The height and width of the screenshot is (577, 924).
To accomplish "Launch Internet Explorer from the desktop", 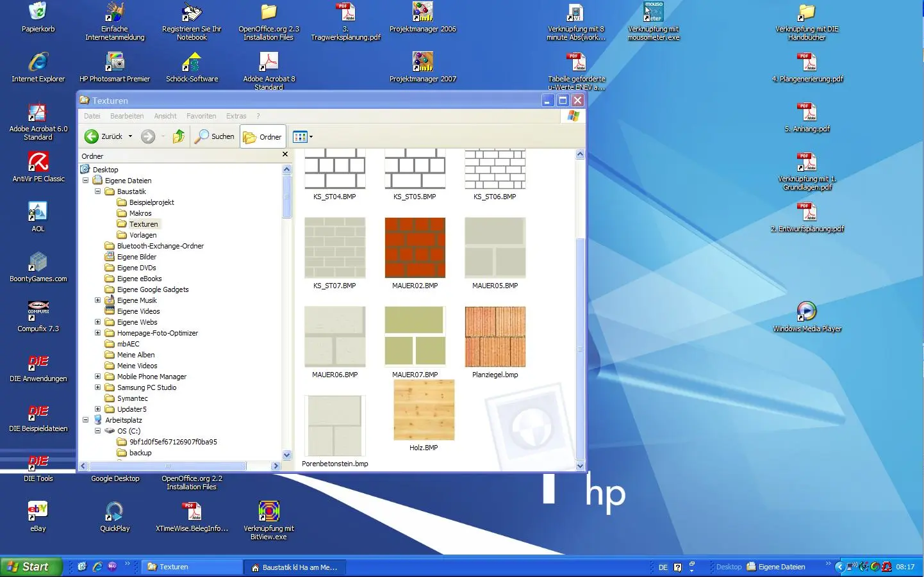I will tap(38, 61).
